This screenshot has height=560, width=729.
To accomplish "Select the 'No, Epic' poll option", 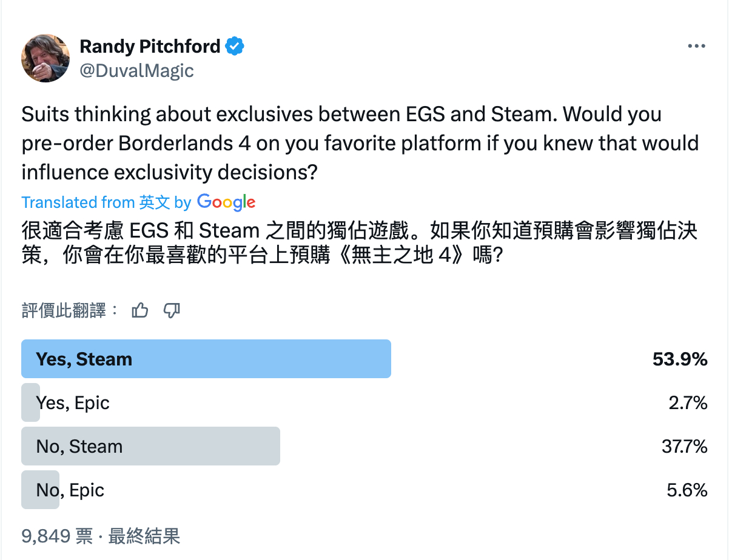I will point(364,490).
